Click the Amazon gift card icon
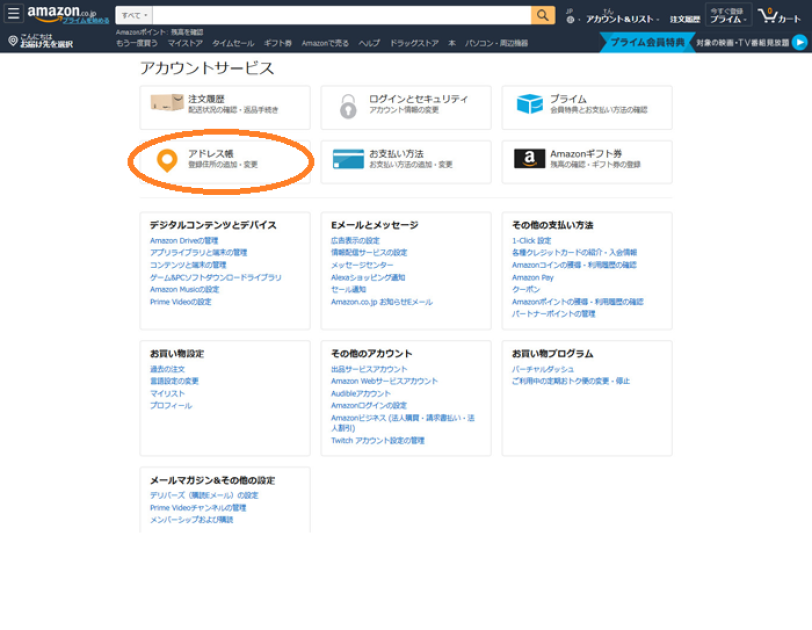Viewport: 812px width, 630px height. coord(529,159)
